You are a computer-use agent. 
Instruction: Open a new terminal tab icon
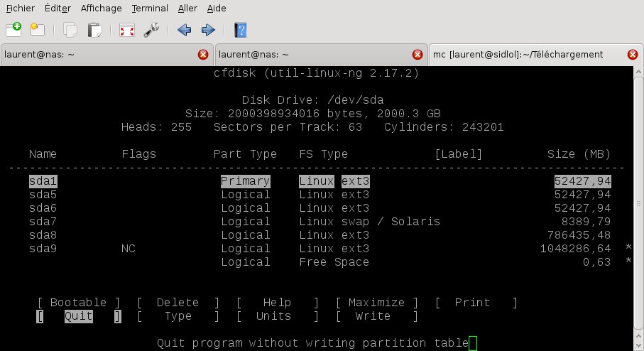point(13,30)
